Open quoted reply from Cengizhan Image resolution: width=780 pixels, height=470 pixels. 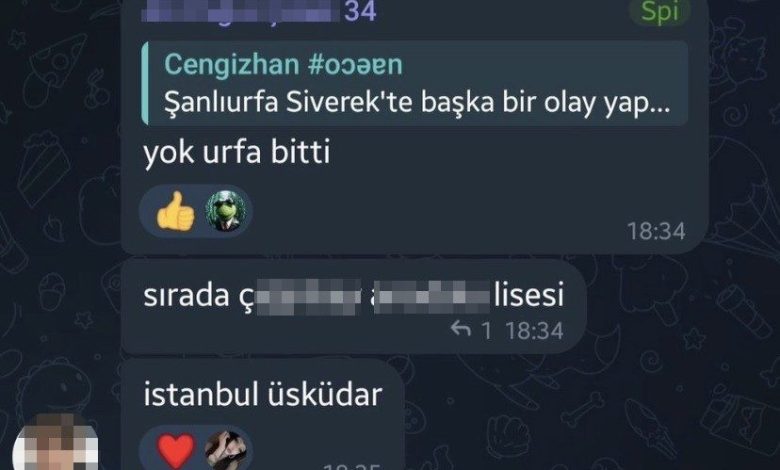click(x=415, y=83)
